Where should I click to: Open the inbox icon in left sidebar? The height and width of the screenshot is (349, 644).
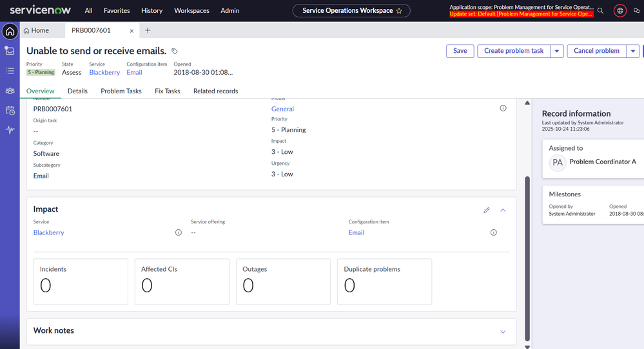click(x=10, y=51)
